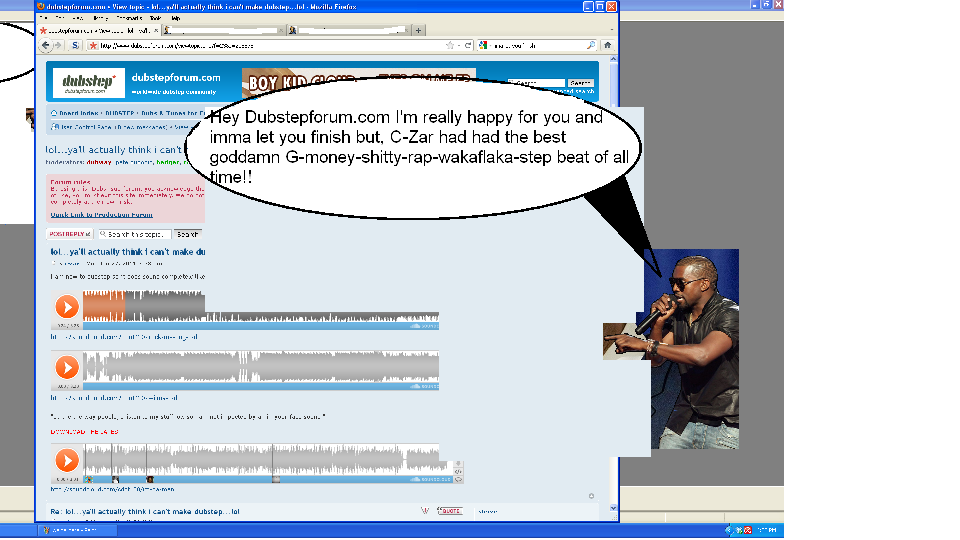960x540 pixels.
Task: Click the forum header search input
Action: coord(536,83)
